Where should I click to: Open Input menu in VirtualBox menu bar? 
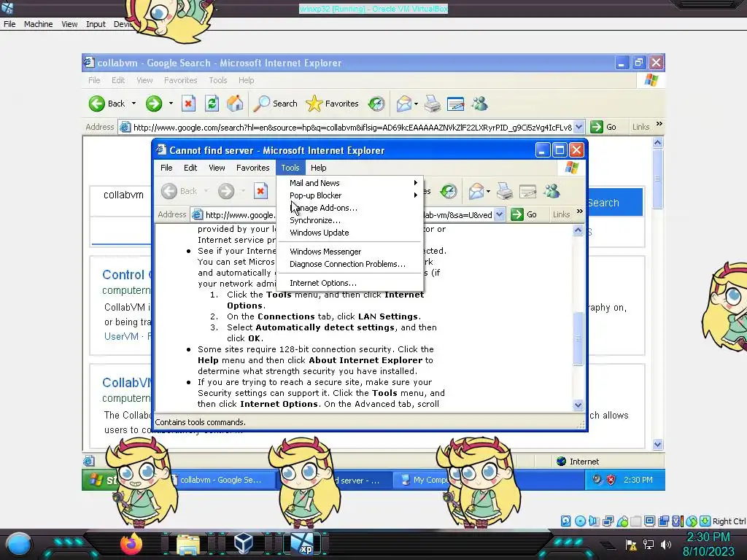(96, 24)
